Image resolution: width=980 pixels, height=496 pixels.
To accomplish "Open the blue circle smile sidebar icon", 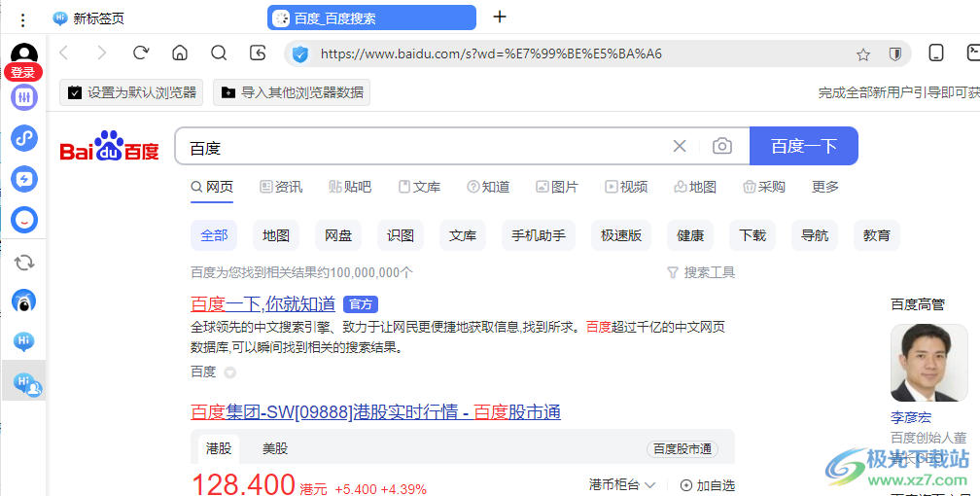I will pos(24,220).
